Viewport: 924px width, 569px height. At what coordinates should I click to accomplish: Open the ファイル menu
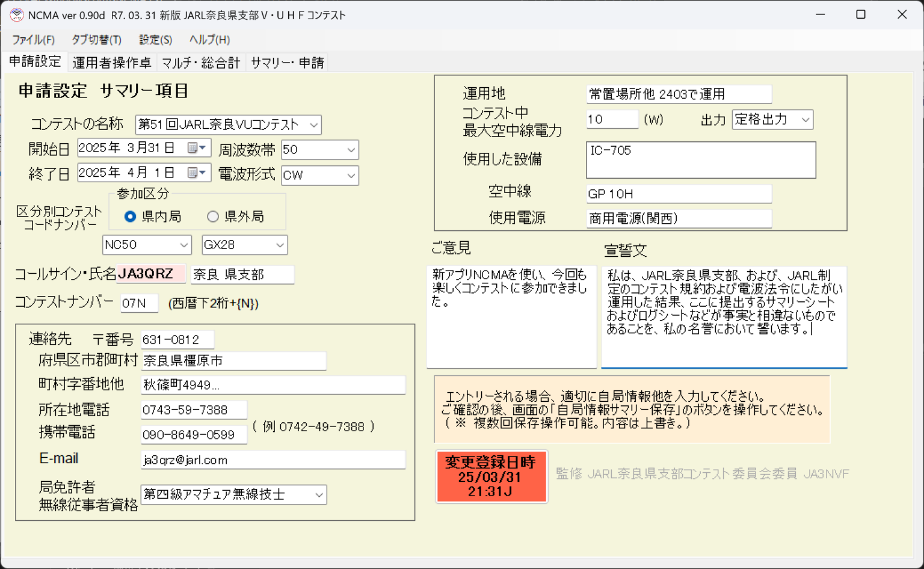(x=33, y=40)
